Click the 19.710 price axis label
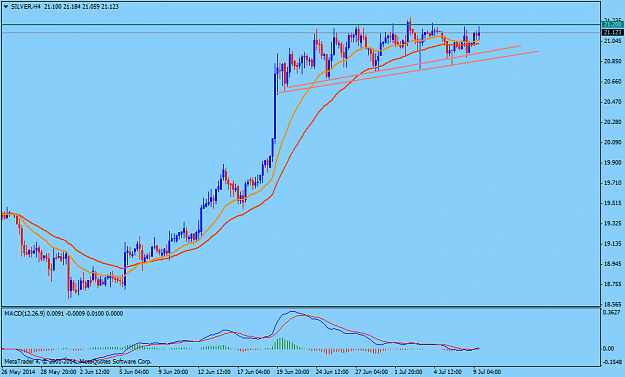 [613, 183]
